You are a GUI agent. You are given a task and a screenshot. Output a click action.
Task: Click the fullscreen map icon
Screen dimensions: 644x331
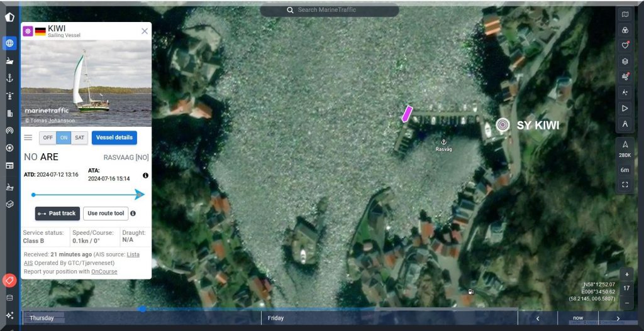(625, 185)
